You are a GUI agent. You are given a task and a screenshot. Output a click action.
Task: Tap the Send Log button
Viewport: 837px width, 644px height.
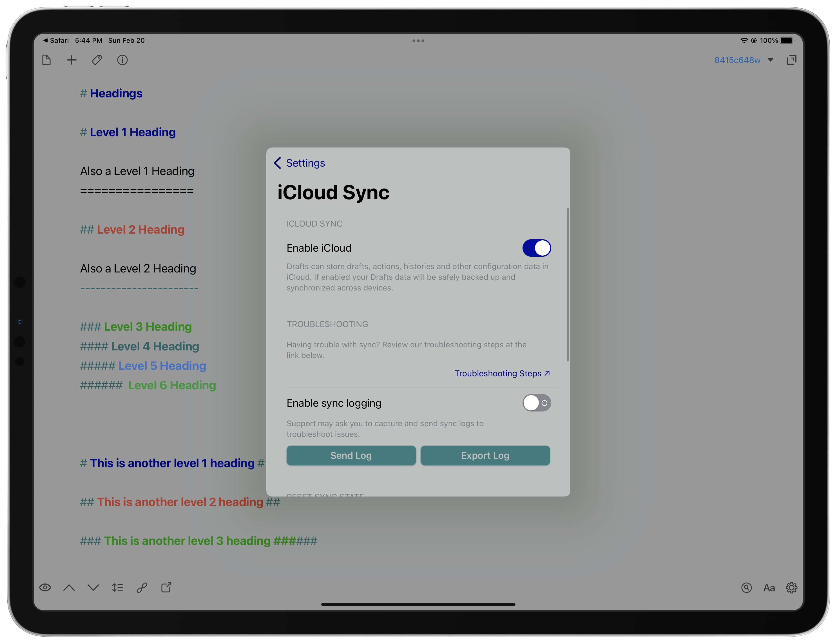coord(351,455)
